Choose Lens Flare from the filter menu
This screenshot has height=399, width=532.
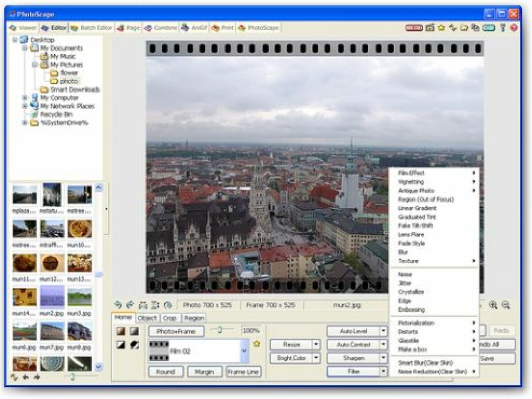411,235
